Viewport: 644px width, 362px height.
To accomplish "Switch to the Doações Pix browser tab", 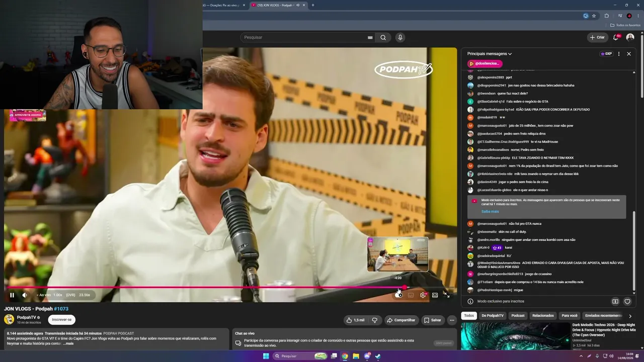I will [223, 5].
